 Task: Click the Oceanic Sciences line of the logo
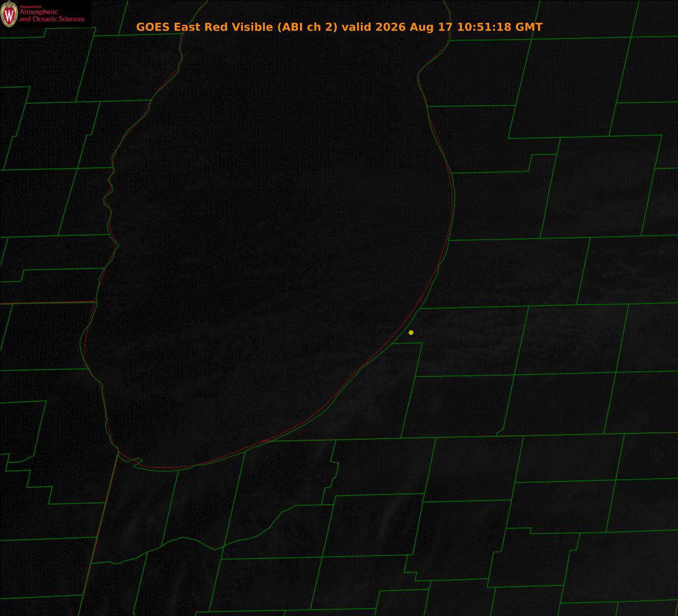[x=51, y=19]
